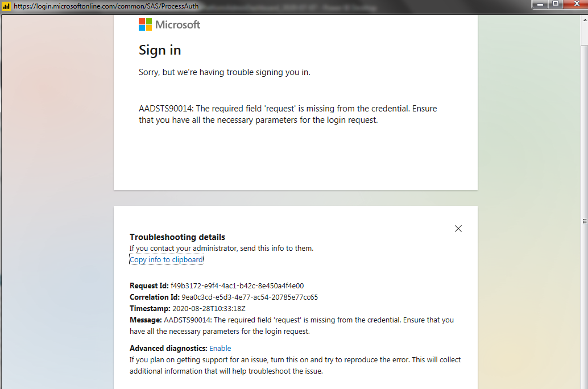
Task: Click the Enable link next to Advanced diagnostics
Action: click(x=220, y=348)
